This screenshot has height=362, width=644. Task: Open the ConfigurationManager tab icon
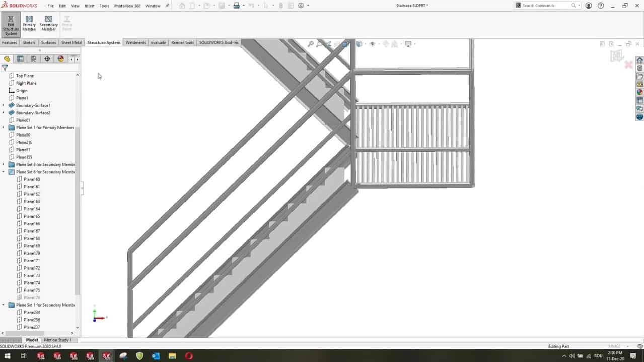tap(34, 59)
